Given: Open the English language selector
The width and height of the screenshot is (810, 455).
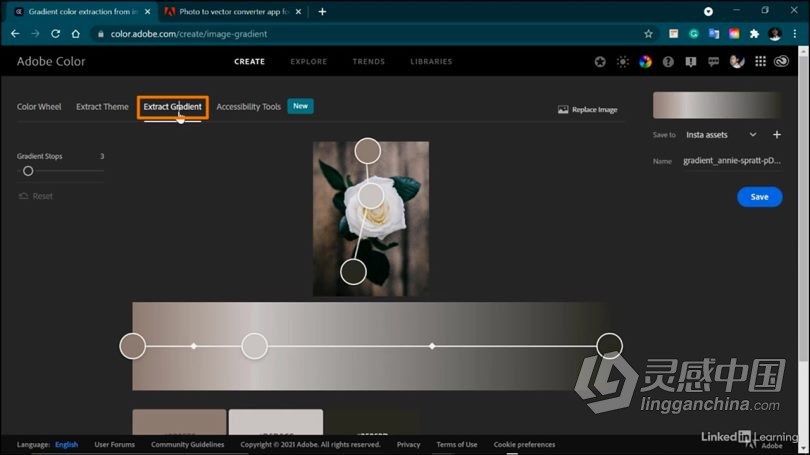Looking at the screenshot, I should [x=66, y=445].
